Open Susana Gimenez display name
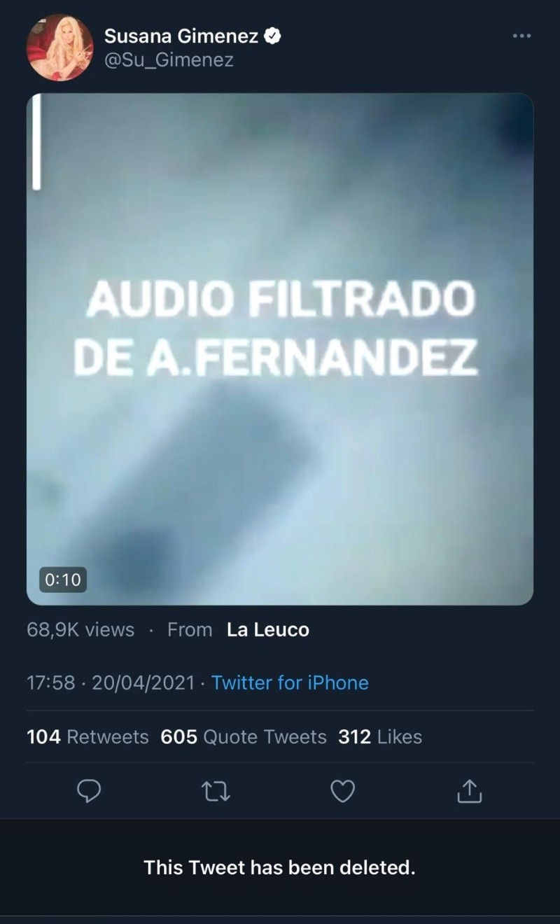Image resolution: width=560 pixels, height=924 pixels. pos(181,36)
